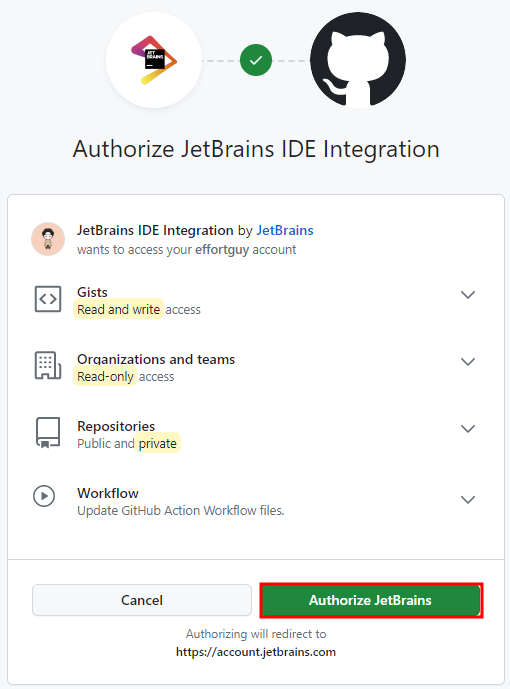Click the Cancel button

tap(142, 600)
